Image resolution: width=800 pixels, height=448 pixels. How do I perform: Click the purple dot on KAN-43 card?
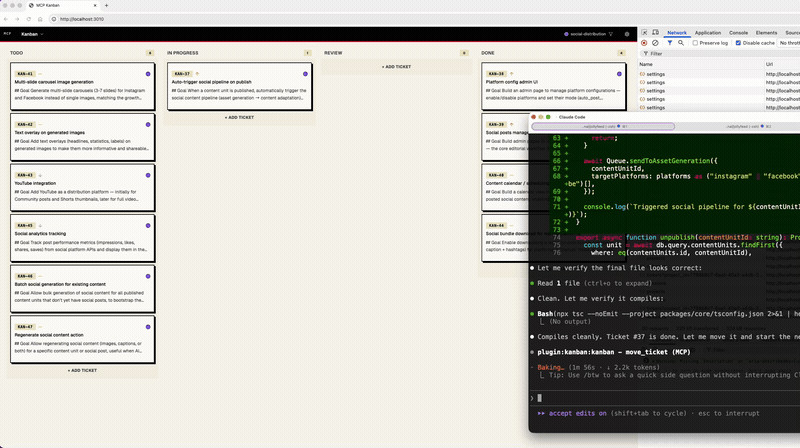(x=148, y=175)
